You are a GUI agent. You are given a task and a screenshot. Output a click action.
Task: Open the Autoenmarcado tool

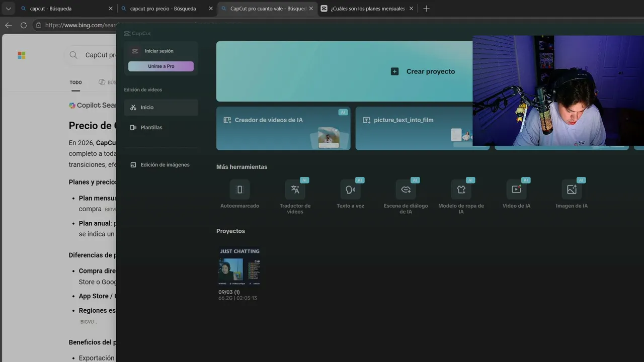coord(239,194)
